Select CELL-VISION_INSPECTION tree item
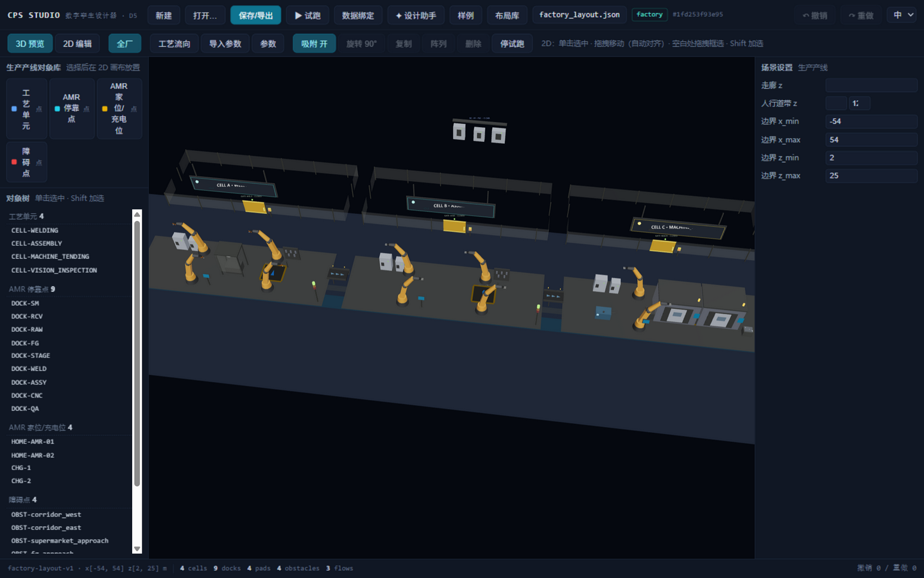The height and width of the screenshot is (578, 924). (69, 270)
